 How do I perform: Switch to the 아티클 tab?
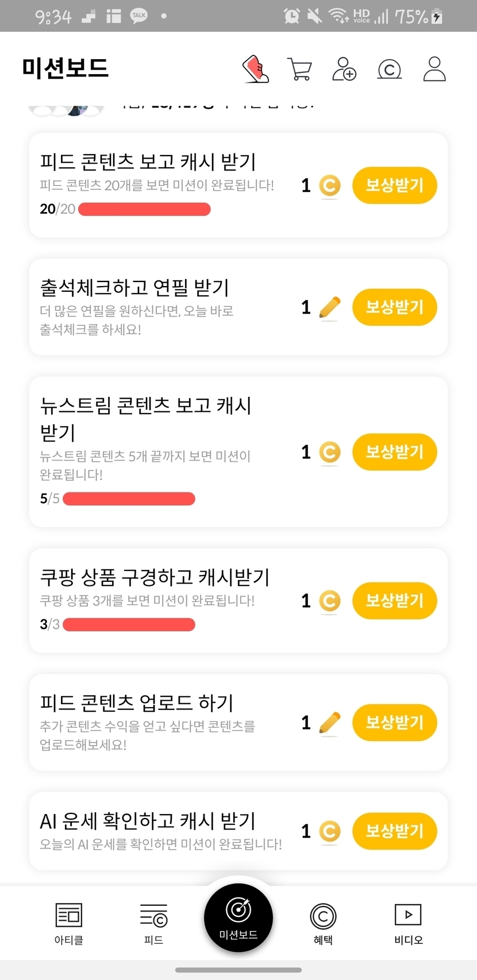pyautogui.click(x=69, y=923)
